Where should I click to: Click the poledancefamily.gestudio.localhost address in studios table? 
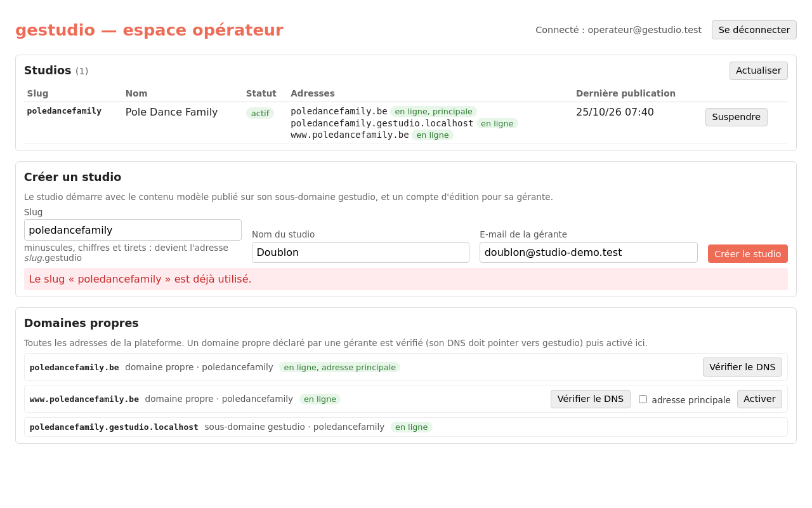pyautogui.click(x=382, y=123)
